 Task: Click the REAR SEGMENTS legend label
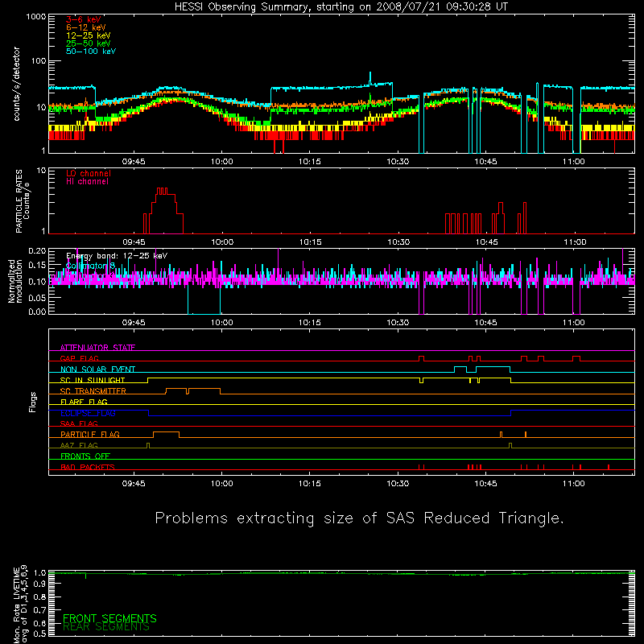coord(106,627)
